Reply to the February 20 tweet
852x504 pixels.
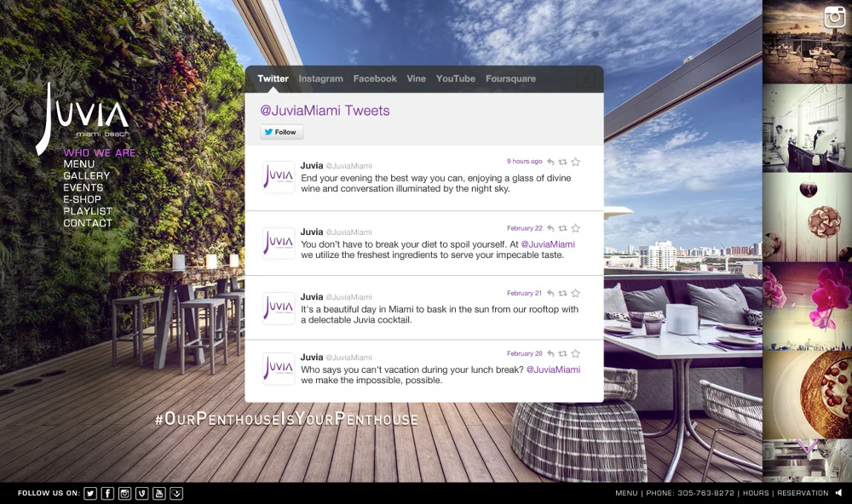point(550,353)
